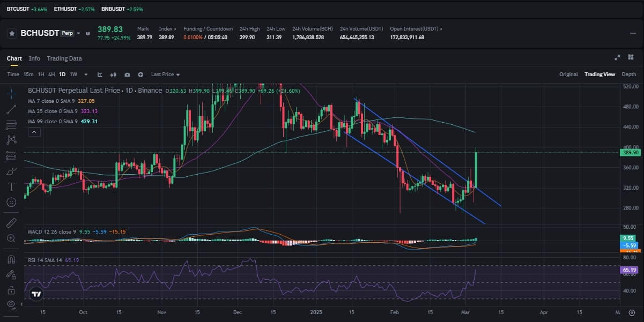Open the Last Price dropdown
The height and width of the screenshot is (322, 644).
click(x=165, y=74)
